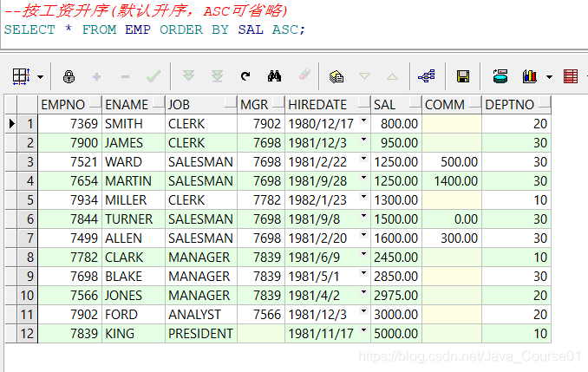Open the grid select icon in the toolbar
This screenshot has width=588, height=372.
[x=21, y=76]
